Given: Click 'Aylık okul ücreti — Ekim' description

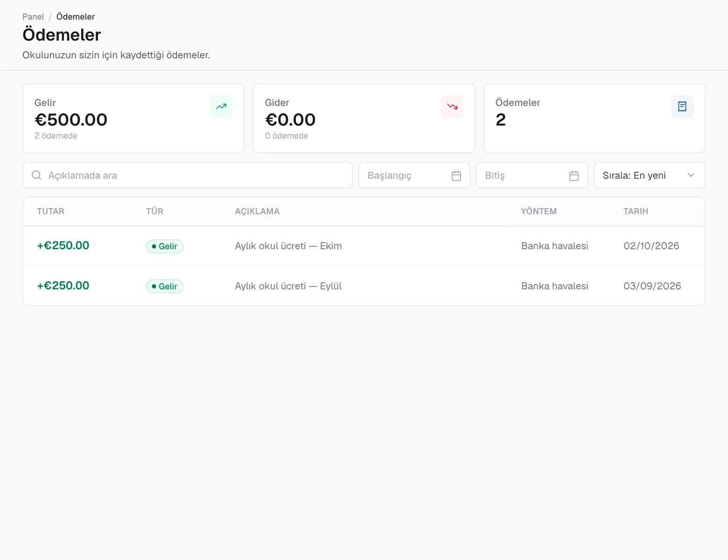Looking at the screenshot, I should click(x=288, y=246).
